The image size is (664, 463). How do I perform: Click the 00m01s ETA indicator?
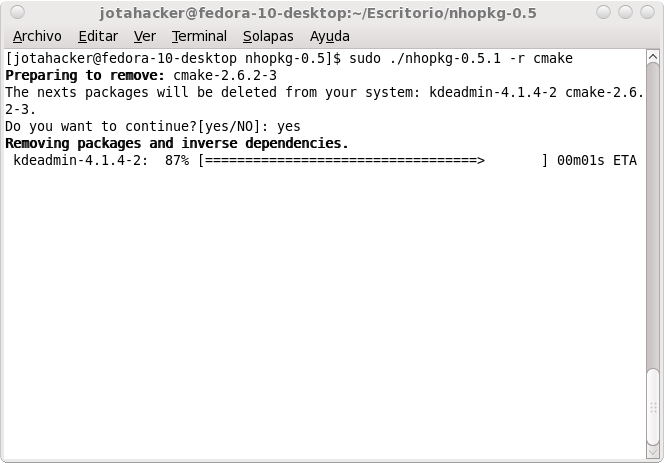click(597, 161)
